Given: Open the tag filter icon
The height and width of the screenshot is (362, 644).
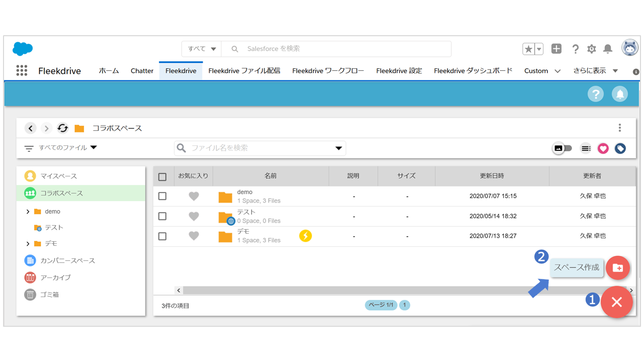Looking at the screenshot, I should pos(620,148).
